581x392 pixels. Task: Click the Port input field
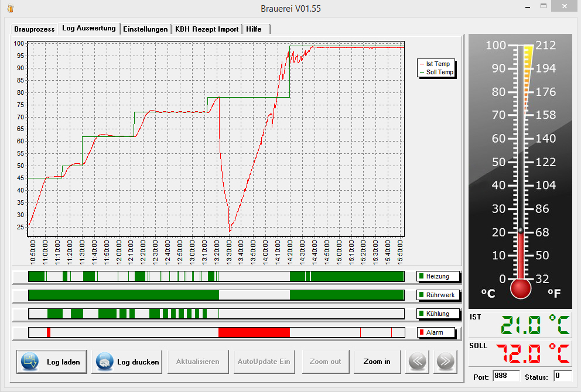coord(506,376)
